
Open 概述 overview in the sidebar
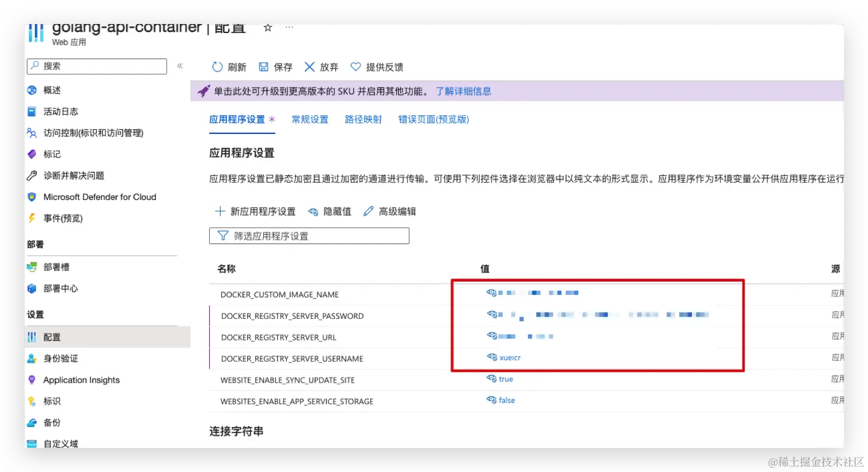coord(52,90)
